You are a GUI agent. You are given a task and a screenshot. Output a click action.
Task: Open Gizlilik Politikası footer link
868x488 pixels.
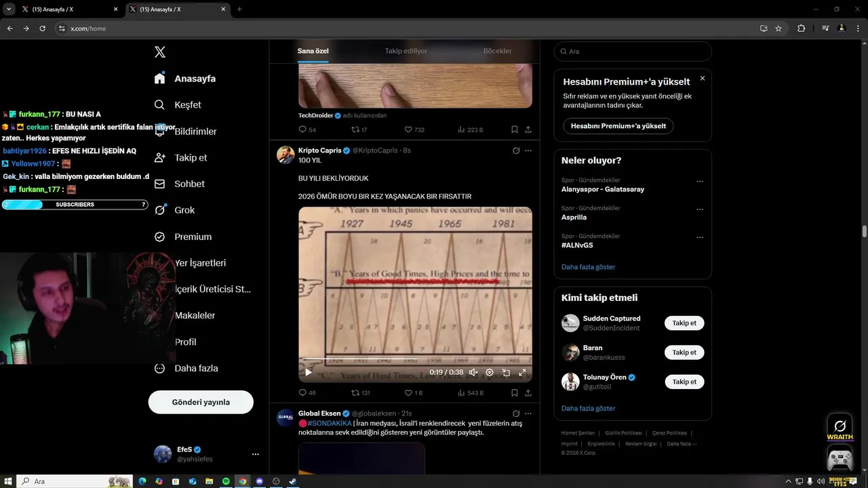click(x=623, y=432)
